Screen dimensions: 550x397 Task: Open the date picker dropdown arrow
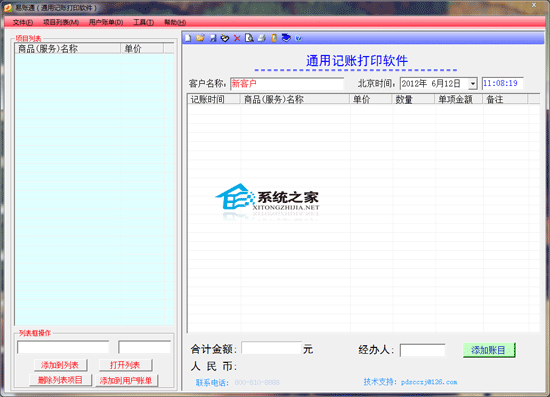(473, 83)
